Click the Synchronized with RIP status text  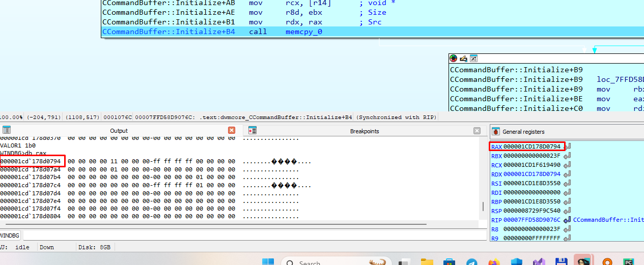396,117
